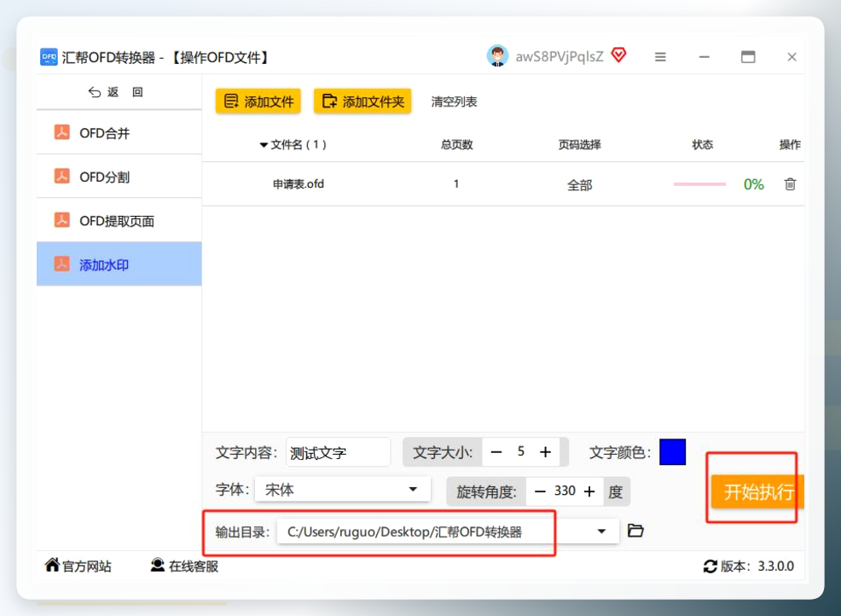Screen dimensions: 841x616
Task: Click the red VIP diamond badge
Action: (619, 55)
